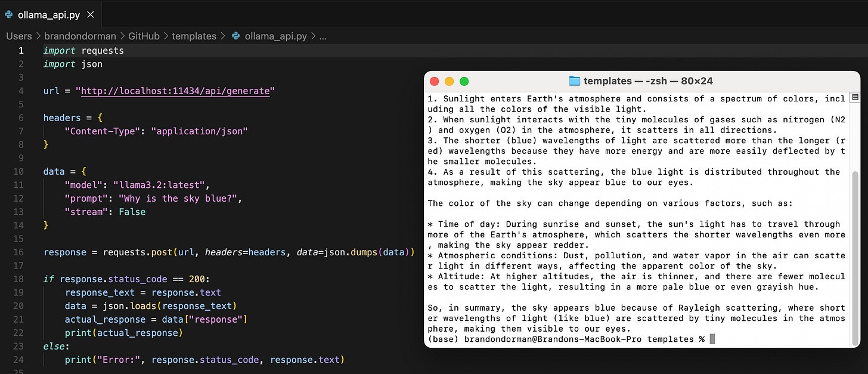
Task: Click the data["response"] assignment line
Action: 156,320
